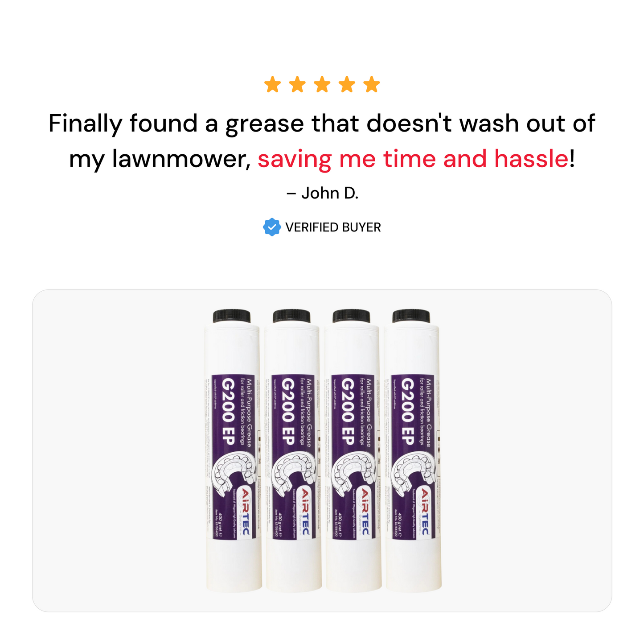644x644 pixels.
Task: Click the third rating star
Action: 322,84
